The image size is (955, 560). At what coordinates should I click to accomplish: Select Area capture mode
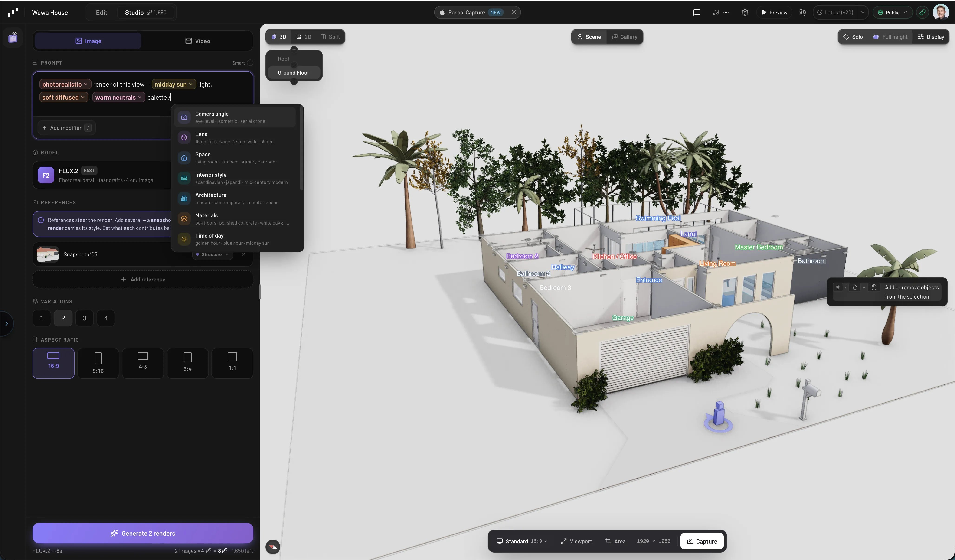coord(615,541)
